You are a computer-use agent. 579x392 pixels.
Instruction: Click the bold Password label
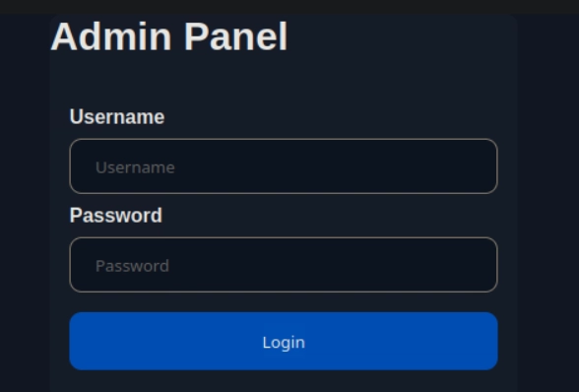[x=116, y=215]
